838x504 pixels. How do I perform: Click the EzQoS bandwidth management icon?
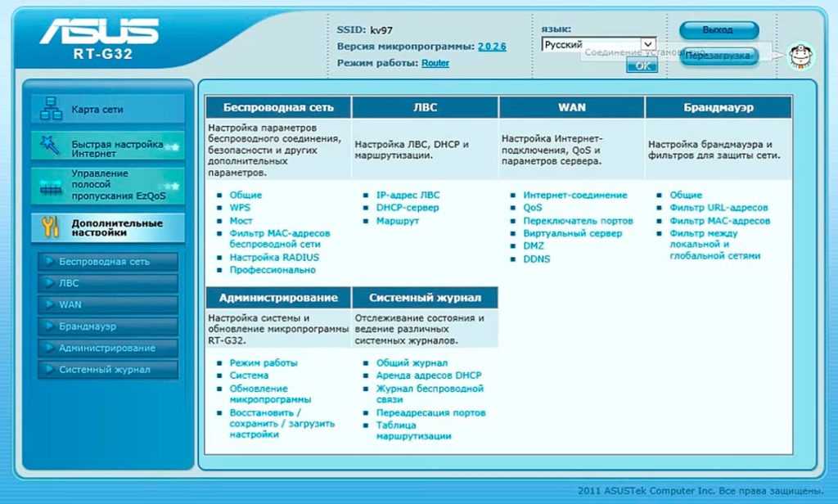[x=51, y=187]
